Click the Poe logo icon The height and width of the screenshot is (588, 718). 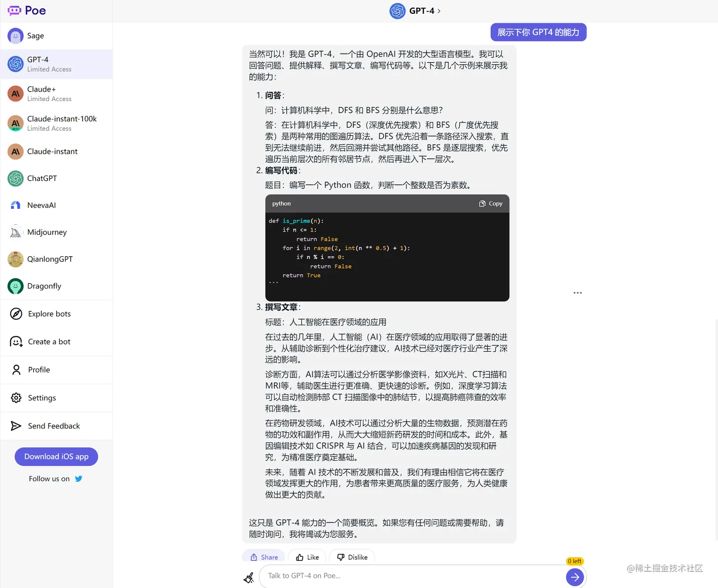coord(14,10)
